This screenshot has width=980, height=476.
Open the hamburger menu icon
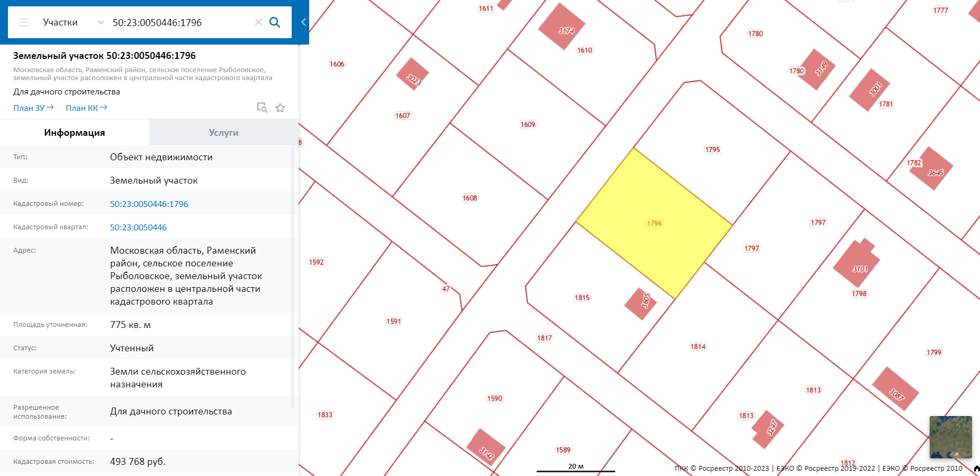(x=24, y=22)
